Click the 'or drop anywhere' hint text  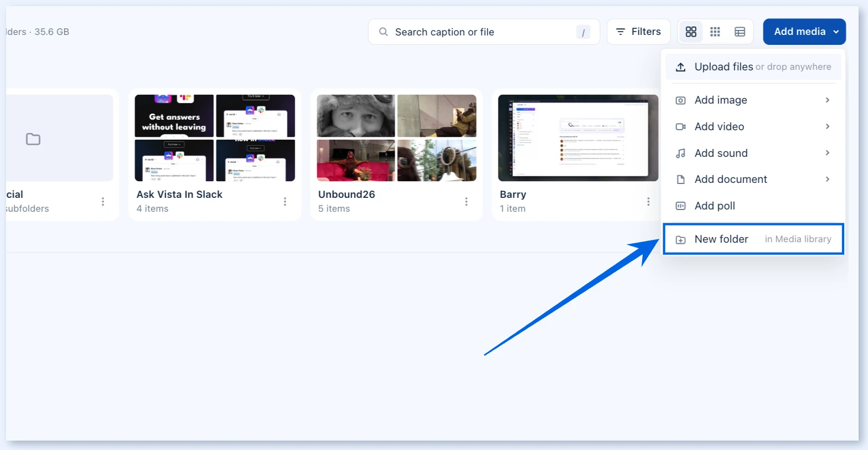coord(793,67)
